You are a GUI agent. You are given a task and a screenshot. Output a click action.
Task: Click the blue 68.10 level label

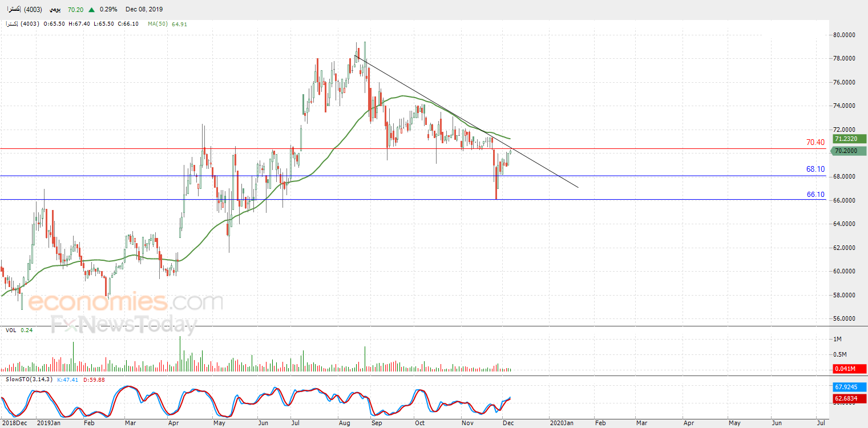[815, 169]
